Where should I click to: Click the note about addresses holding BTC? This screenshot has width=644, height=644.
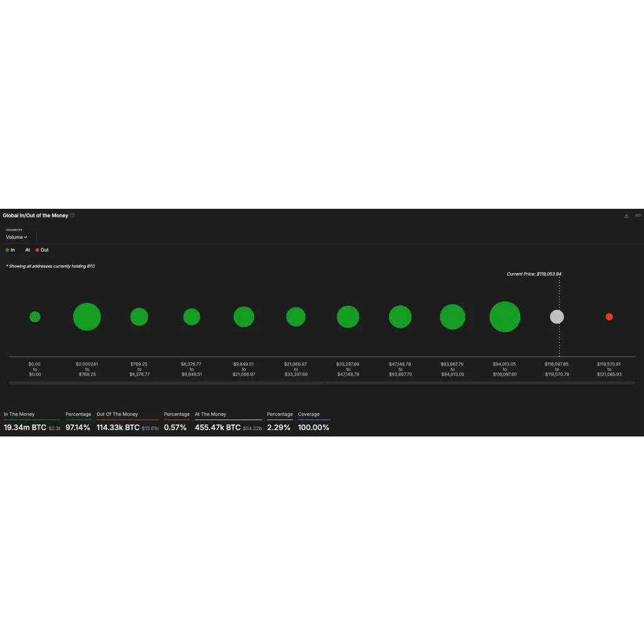[50, 266]
